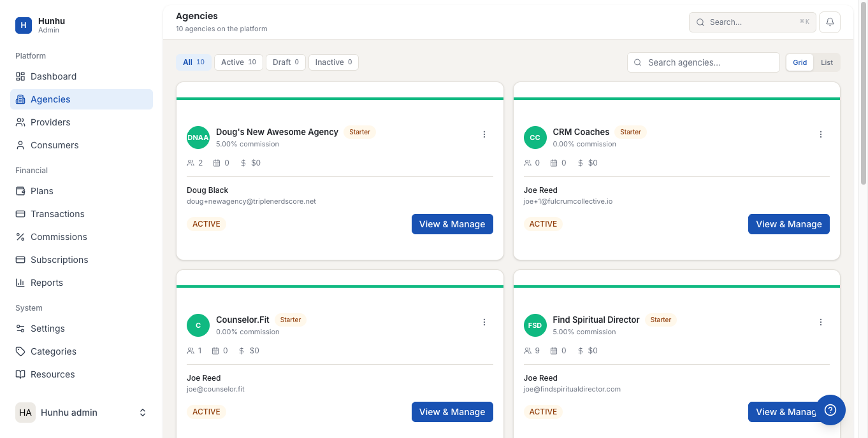Image resolution: width=868 pixels, height=438 pixels.
Task: Click View & Manage for CRM Coaches
Action: (x=789, y=224)
